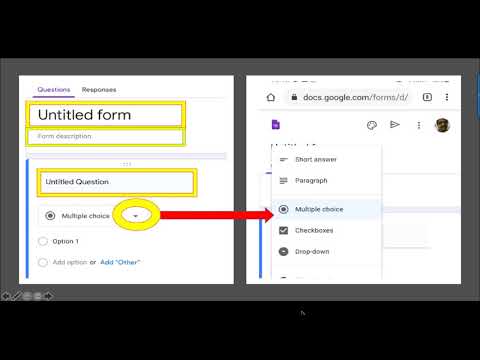Click the Option 1 label text
The image size is (480, 360).
[x=65, y=241]
